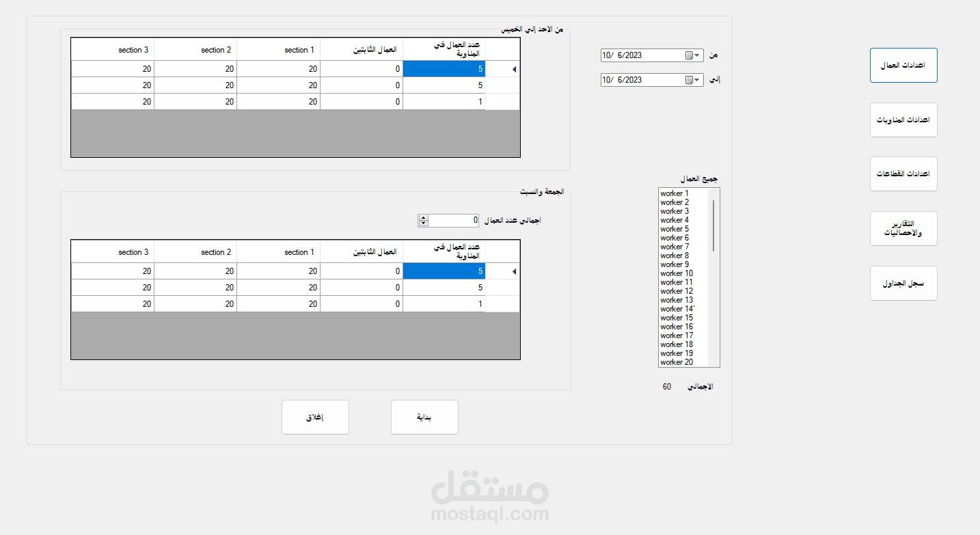The image size is (980, 535).
Task: Click the من date field showing 10/6/2023
Action: tap(652, 55)
